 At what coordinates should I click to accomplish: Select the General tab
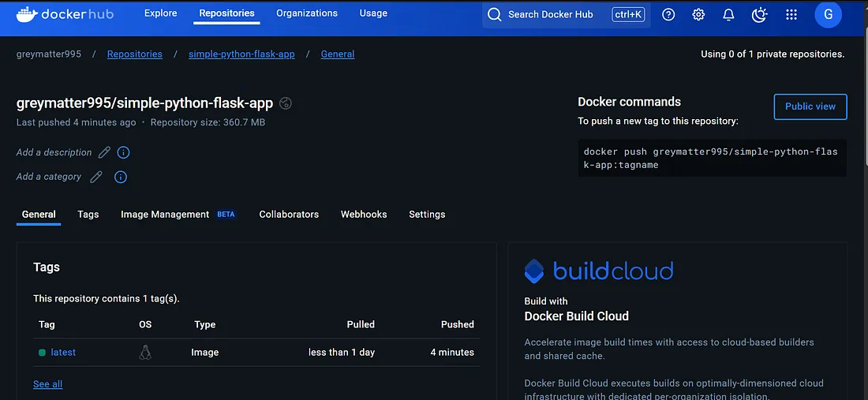pyautogui.click(x=39, y=215)
